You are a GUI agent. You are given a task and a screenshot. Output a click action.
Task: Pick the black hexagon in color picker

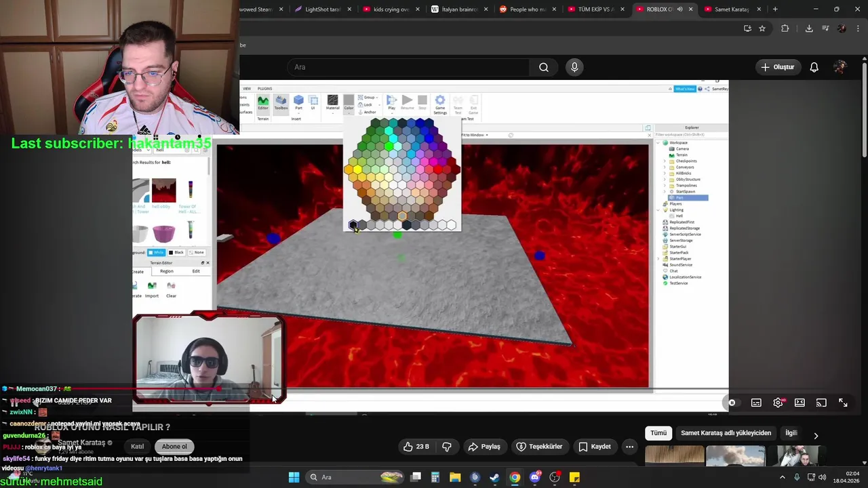point(353,226)
